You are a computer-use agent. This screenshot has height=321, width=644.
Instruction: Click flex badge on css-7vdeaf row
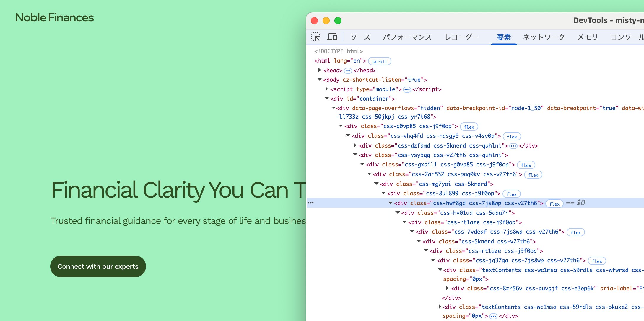[576, 232]
